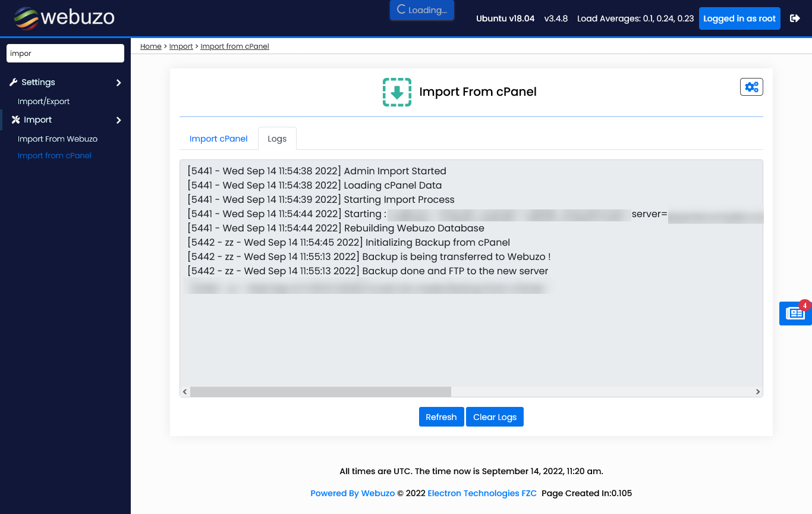The height and width of the screenshot is (514, 812).
Task: Click the green Import From cPanel icon
Action: (396, 92)
